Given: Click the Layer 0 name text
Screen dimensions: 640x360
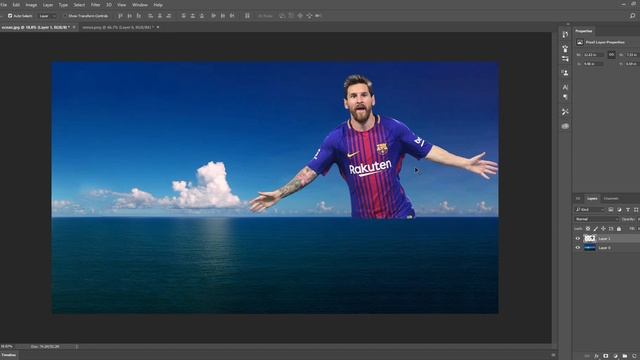Looking at the screenshot, I should pyautogui.click(x=604, y=248).
